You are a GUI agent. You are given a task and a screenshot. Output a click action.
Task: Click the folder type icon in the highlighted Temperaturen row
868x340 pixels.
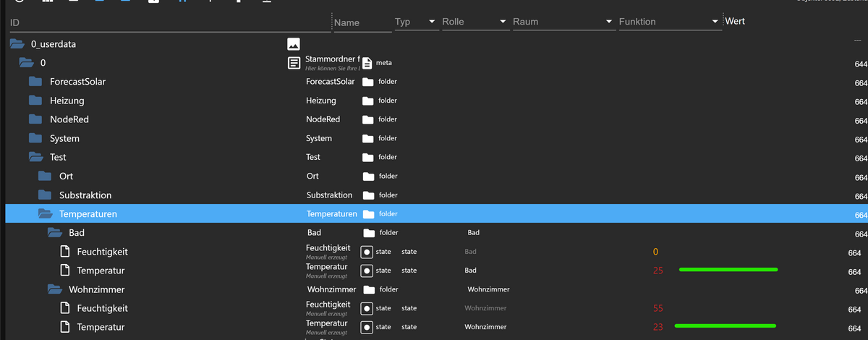pyautogui.click(x=368, y=214)
